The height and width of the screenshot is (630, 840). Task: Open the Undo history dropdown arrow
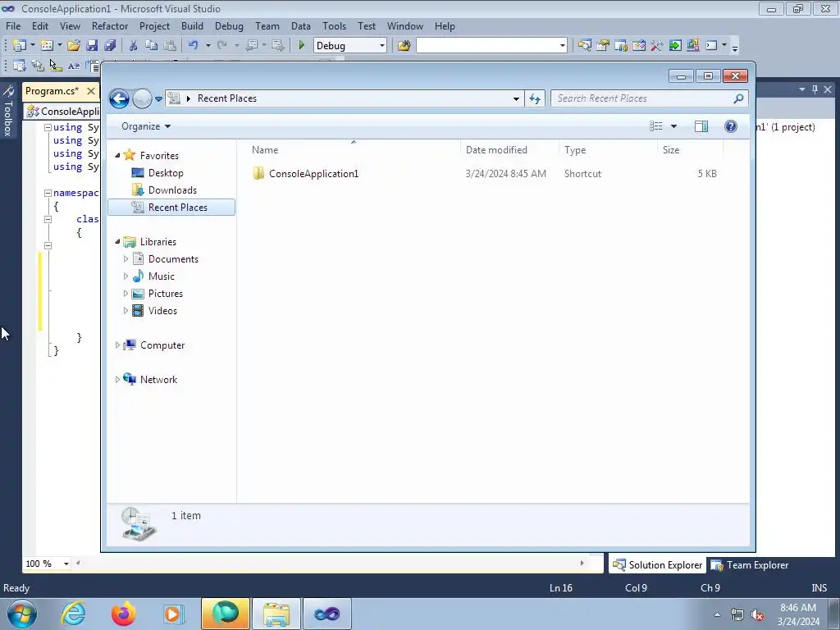point(208,46)
